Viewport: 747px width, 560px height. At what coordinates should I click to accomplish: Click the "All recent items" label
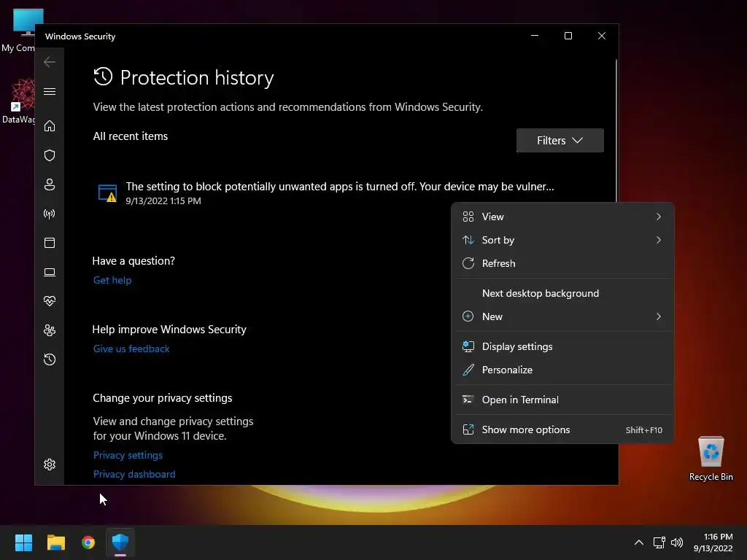(131, 136)
